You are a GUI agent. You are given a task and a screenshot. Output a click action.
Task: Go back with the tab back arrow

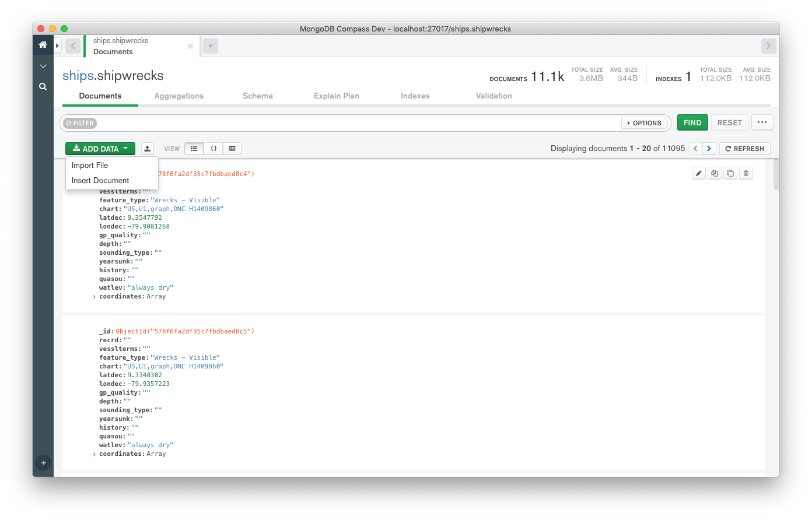[x=73, y=46]
